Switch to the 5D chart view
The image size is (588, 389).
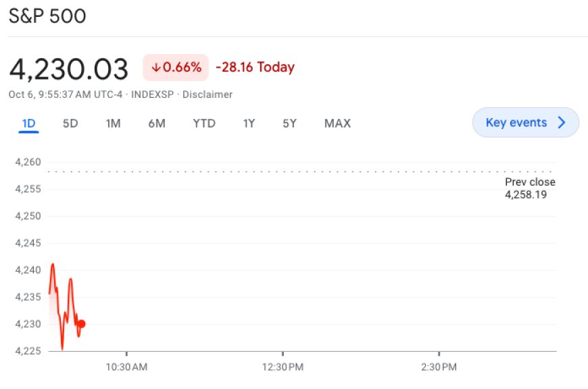(70, 123)
